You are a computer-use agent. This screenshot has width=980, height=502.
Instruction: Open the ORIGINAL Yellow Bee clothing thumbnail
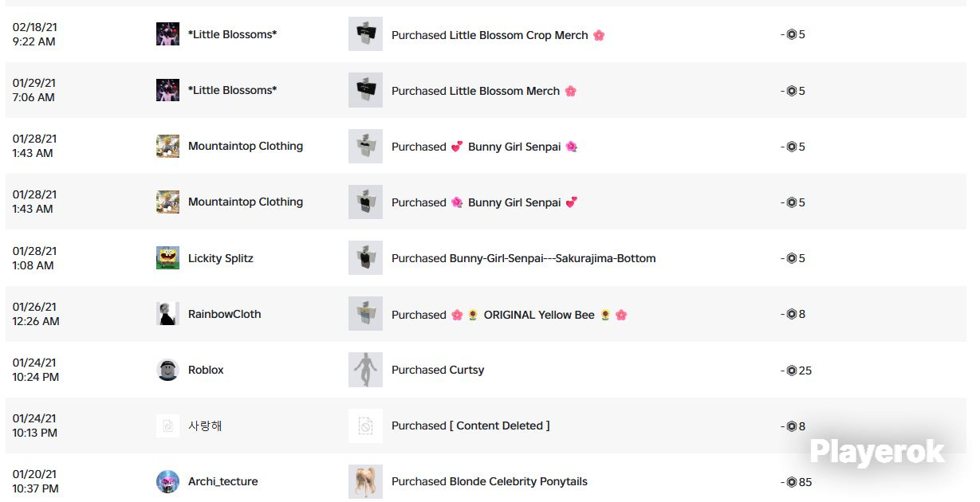pyautogui.click(x=365, y=314)
